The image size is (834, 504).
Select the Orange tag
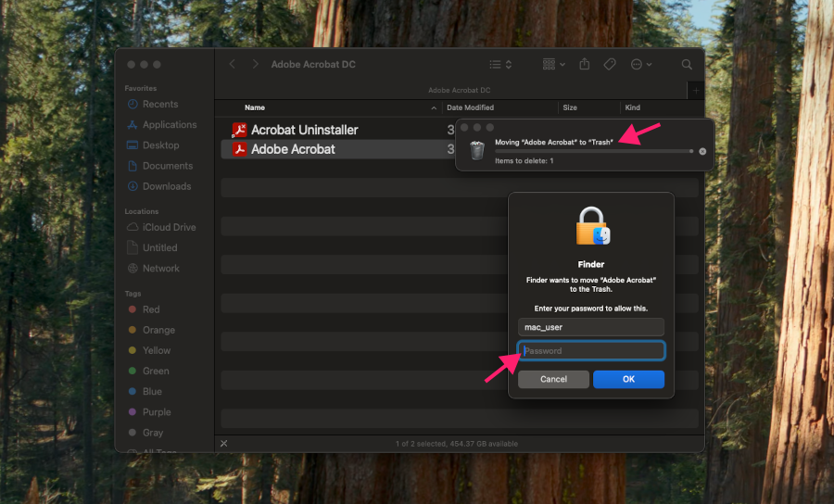pos(158,330)
